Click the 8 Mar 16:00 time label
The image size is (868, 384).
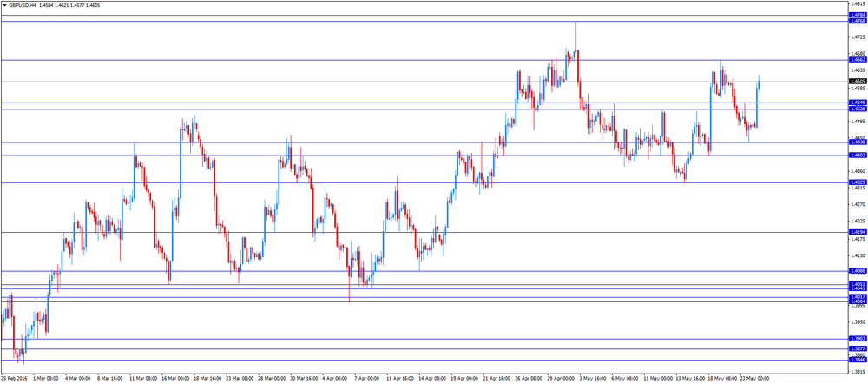(109, 379)
